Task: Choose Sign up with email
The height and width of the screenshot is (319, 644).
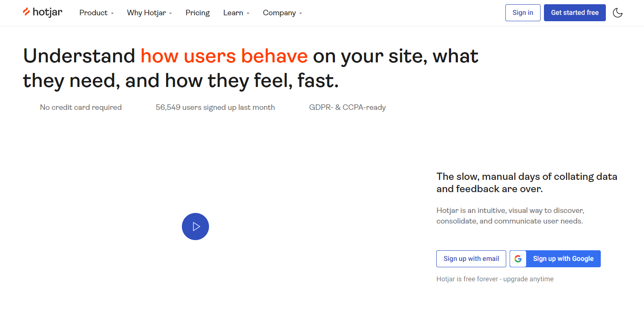Action: coord(471,259)
